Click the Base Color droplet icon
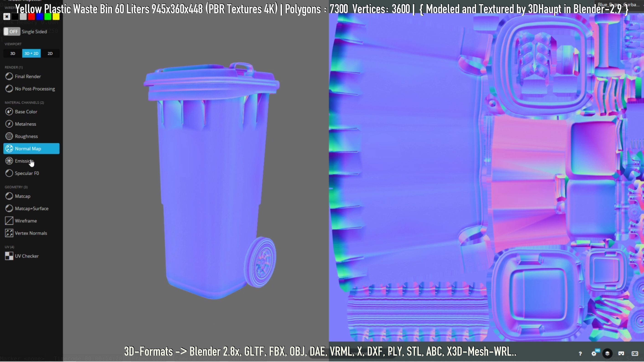 (x=9, y=112)
